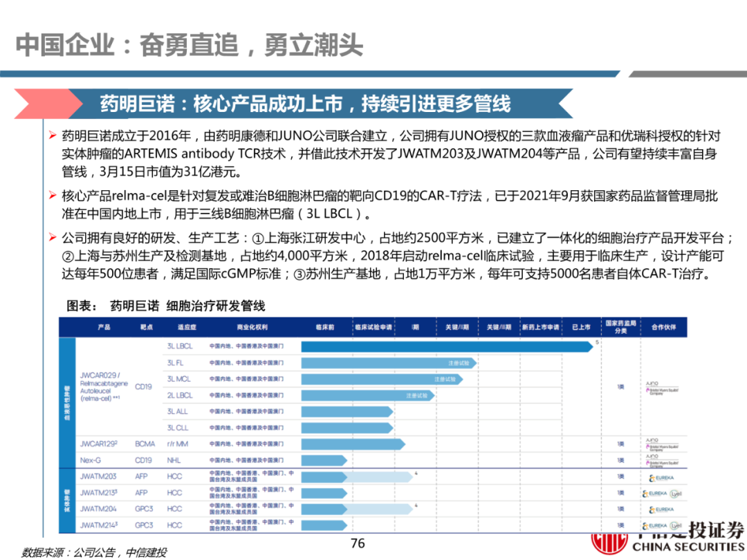Click the 3L FL indication label
This screenshot has height=560, width=747.
tap(175, 363)
